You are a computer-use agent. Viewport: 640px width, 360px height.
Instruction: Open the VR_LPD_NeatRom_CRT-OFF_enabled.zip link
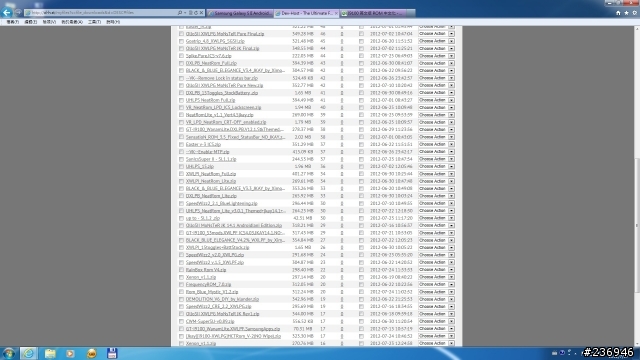[x=226, y=122]
